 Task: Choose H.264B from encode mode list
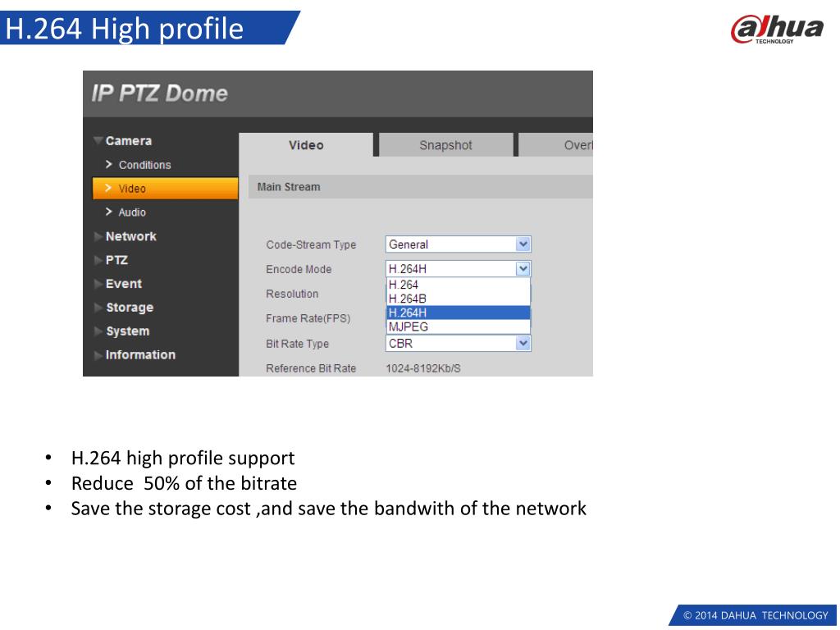coord(458,299)
